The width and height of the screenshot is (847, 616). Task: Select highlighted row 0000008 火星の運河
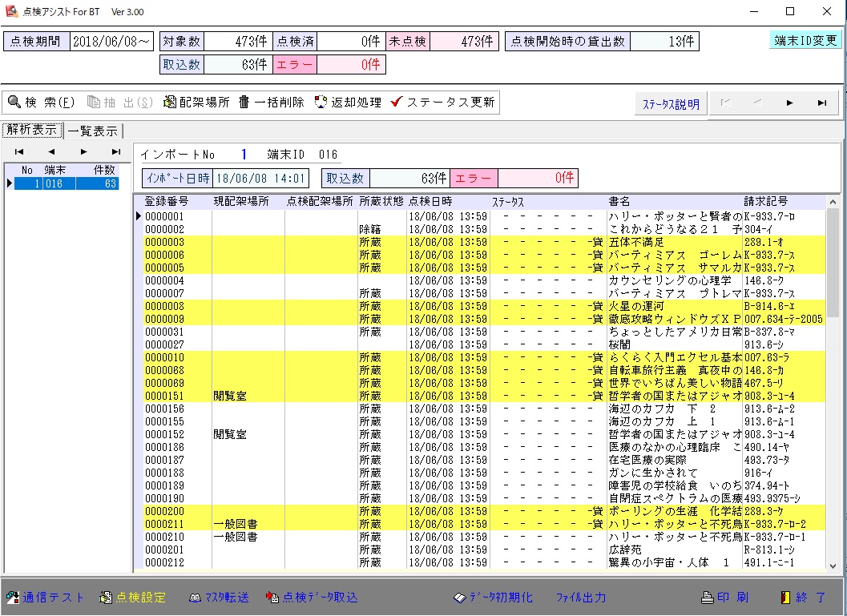click(x=484, y=306)
